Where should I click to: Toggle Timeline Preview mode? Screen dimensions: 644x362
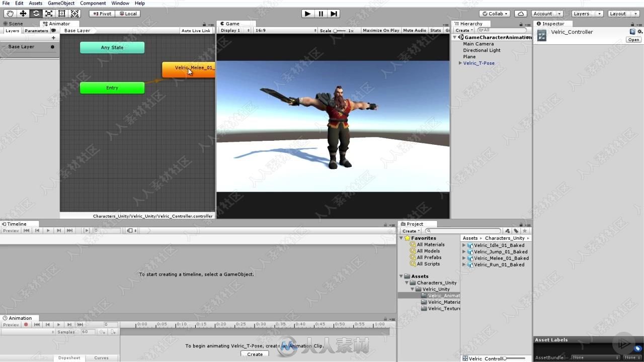click(x=11, y=230)
